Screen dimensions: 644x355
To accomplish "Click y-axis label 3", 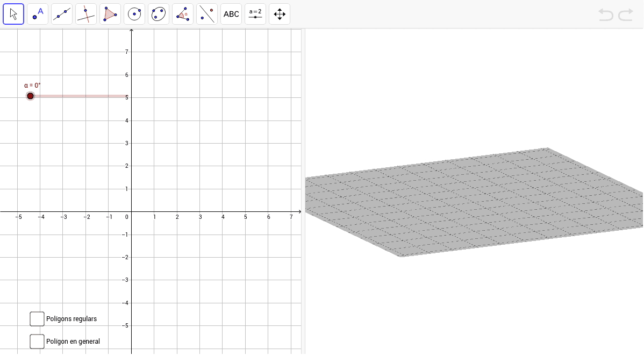I will click(127, 144).
